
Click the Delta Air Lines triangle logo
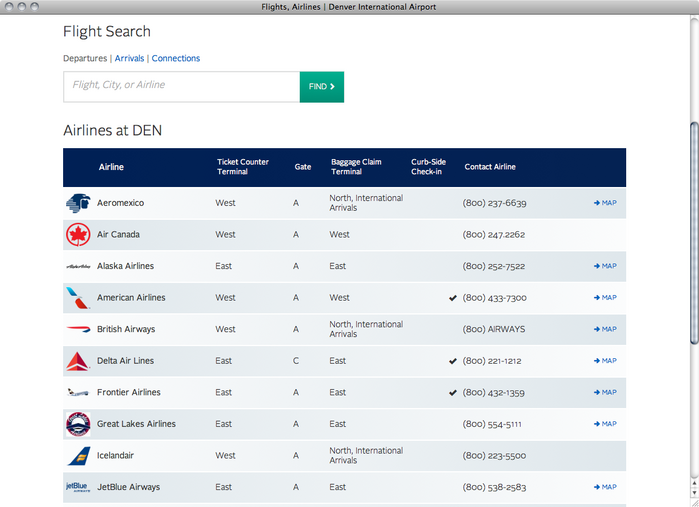[x=78, y=361]
